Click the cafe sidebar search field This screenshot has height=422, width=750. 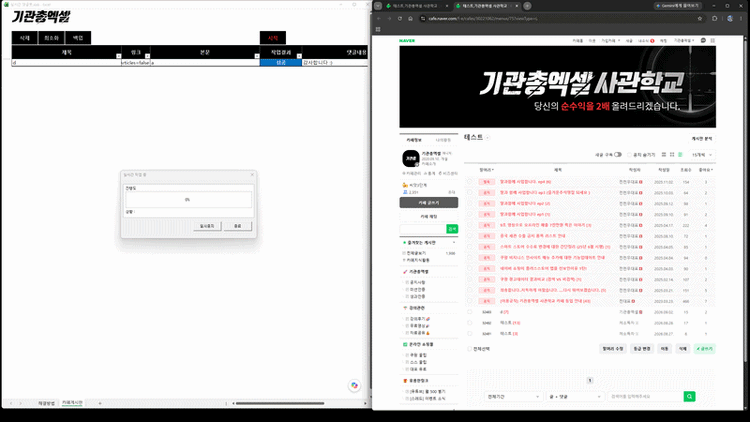click(423, 229)
